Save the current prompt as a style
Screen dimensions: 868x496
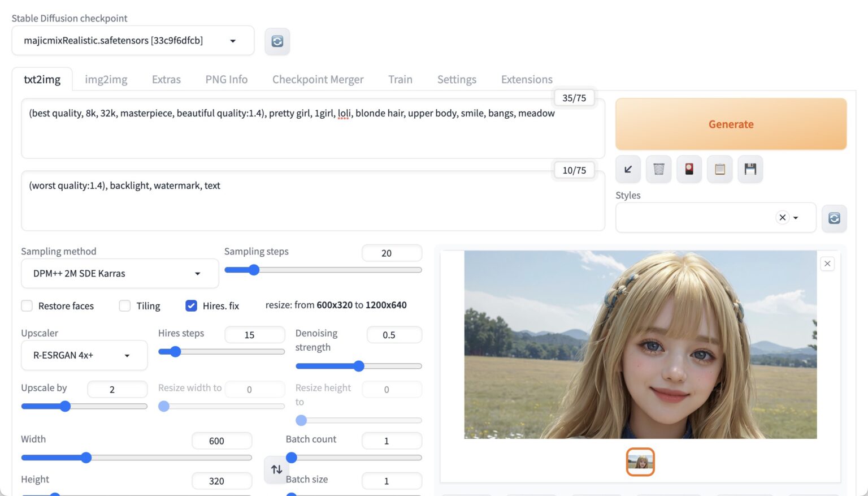[x=750, y=169]
